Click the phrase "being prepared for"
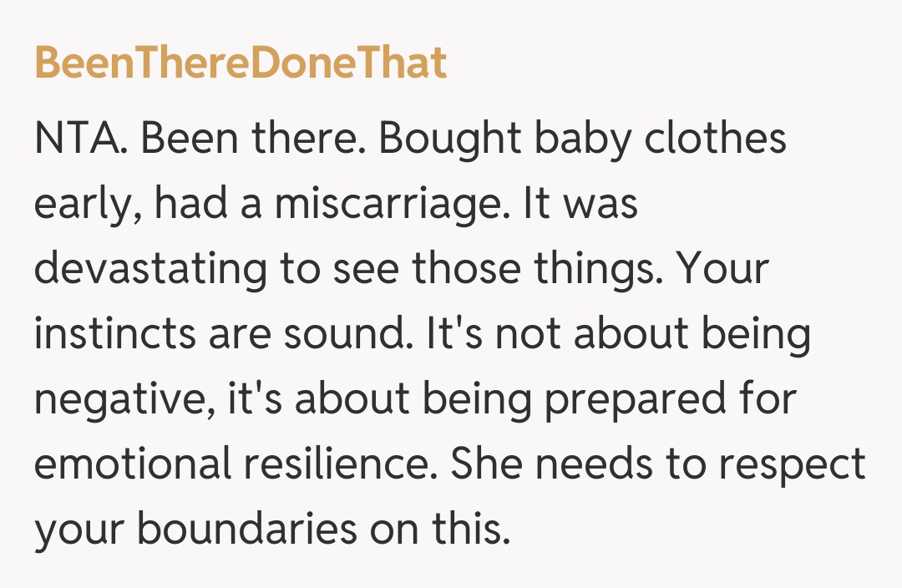The image size is (902, 588). (609, 400)
